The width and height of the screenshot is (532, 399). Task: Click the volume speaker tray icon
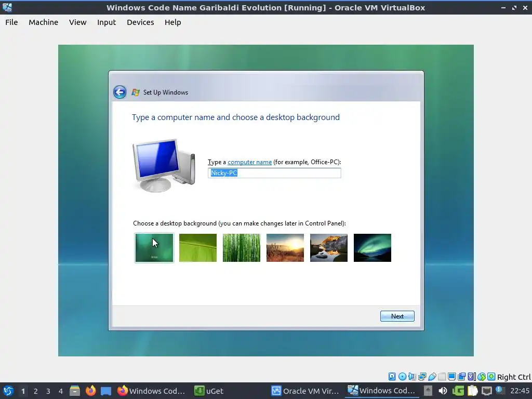coord(443,391)
